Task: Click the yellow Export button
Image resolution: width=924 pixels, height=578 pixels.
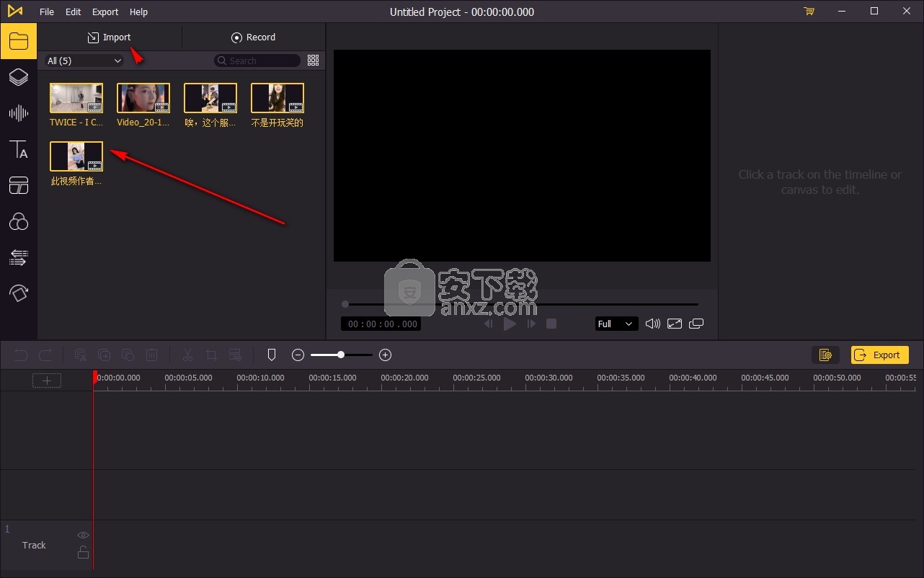Action: tap(880, 355)
